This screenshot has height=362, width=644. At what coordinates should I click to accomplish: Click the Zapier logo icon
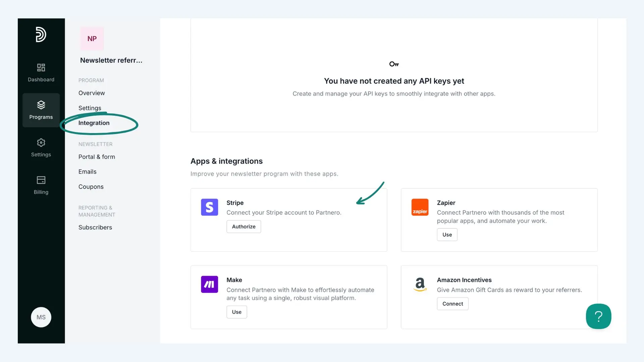click(420, 207)
